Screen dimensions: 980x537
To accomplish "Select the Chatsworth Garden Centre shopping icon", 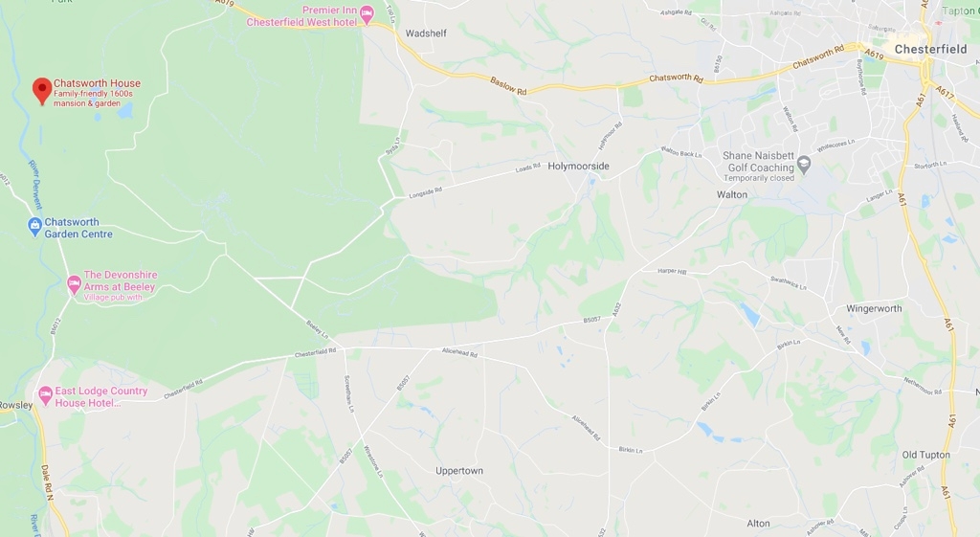I will [x=35, y=226].
